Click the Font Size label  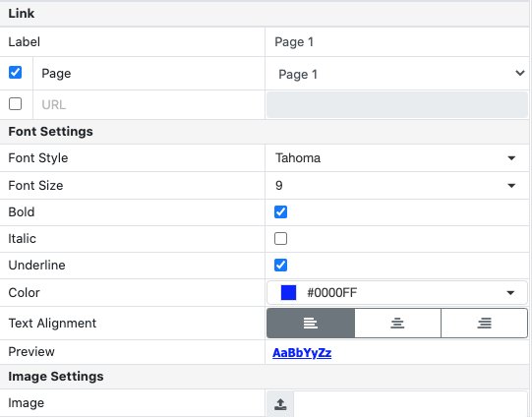(35, 186)
